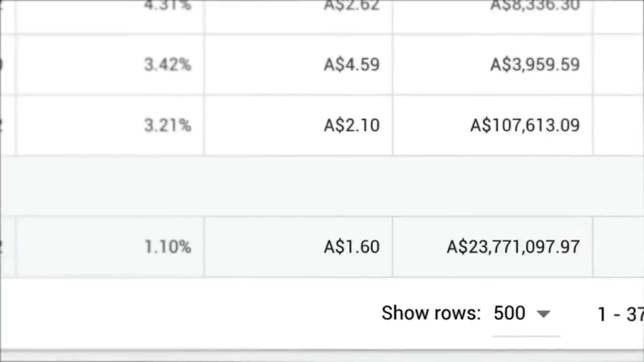Click the empty cell right of A$23,771,097.97
This screenshot has height=362, width=644.
[x=618, y=247]
